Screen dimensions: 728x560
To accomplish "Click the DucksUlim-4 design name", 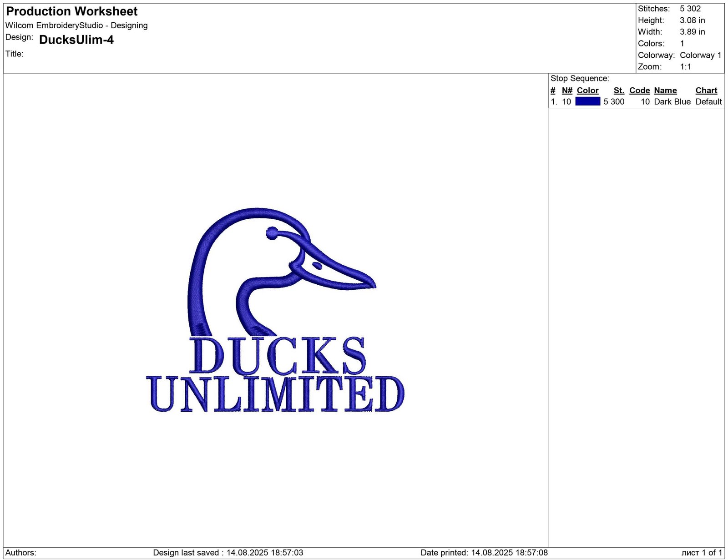I will pos(76,40).
